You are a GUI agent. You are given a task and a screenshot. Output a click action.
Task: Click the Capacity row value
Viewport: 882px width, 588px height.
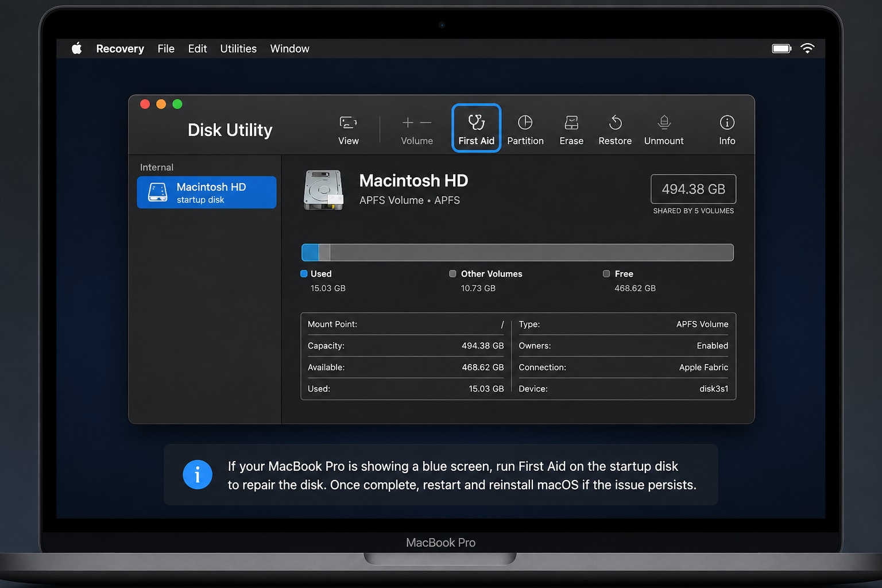(x=482, y=346)
